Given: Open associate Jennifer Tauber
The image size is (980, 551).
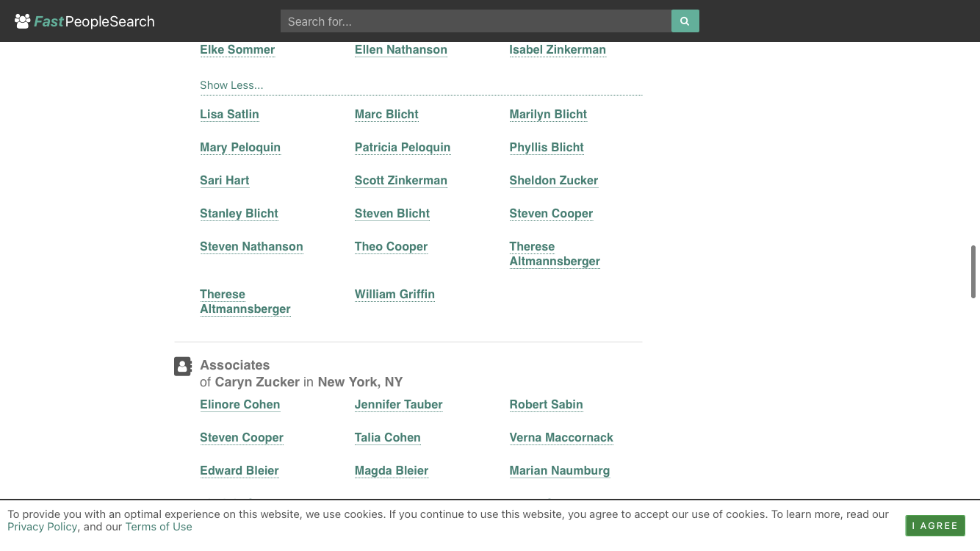Looking at the screenshot, I should click(399, 405).
